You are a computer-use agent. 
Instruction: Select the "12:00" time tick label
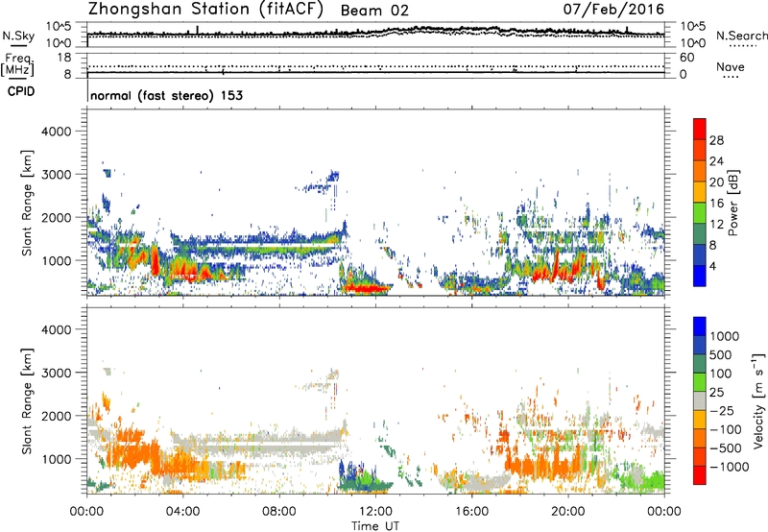tap(375, 512)
